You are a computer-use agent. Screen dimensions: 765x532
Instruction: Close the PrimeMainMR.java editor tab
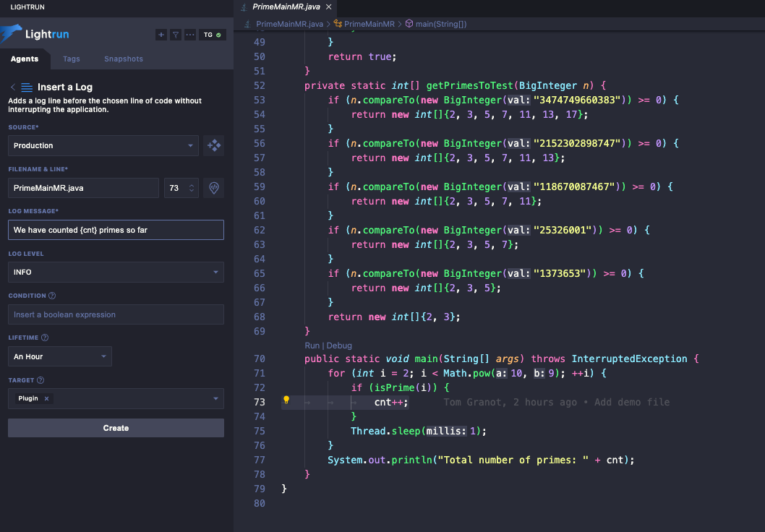(x=329, y=7)
